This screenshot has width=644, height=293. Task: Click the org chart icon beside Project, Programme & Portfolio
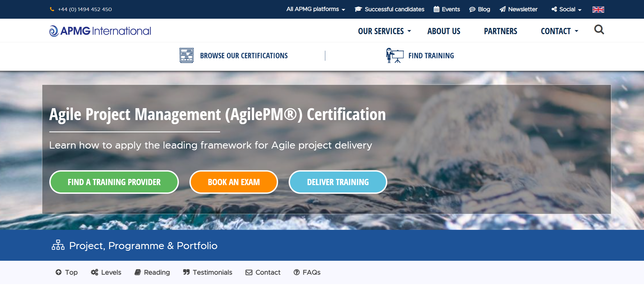click(58, 245)
